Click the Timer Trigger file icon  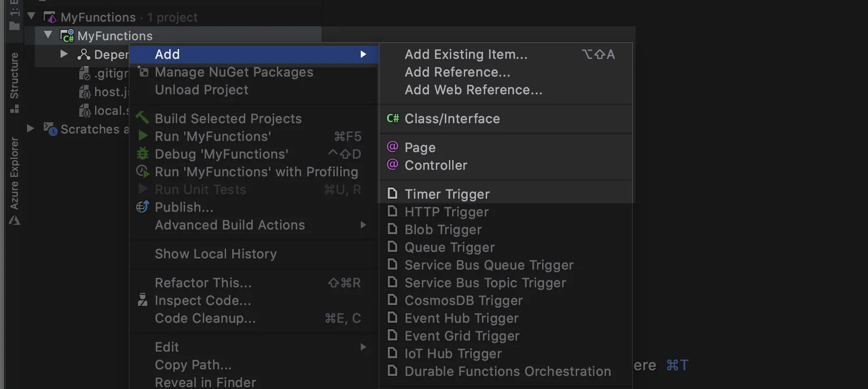[x=392, y=193]
